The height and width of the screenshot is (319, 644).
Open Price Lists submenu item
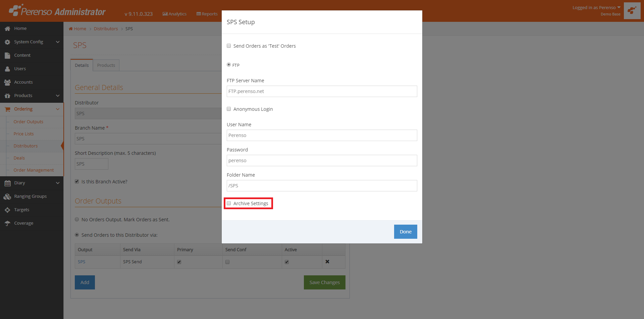[x=23, y=134]
